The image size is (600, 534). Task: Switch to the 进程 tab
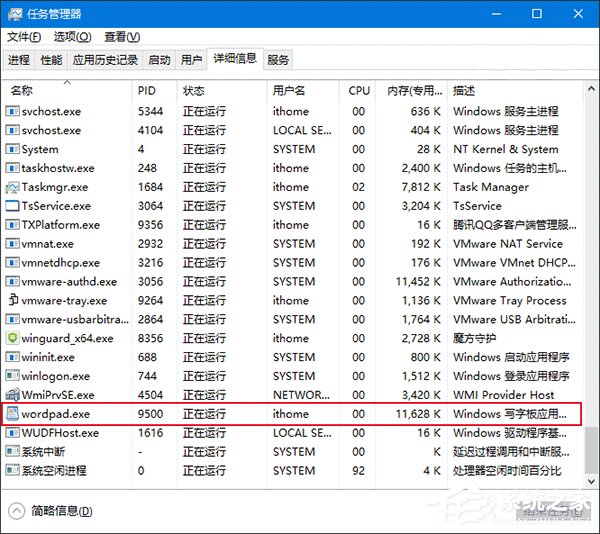(x=19, y=60)
